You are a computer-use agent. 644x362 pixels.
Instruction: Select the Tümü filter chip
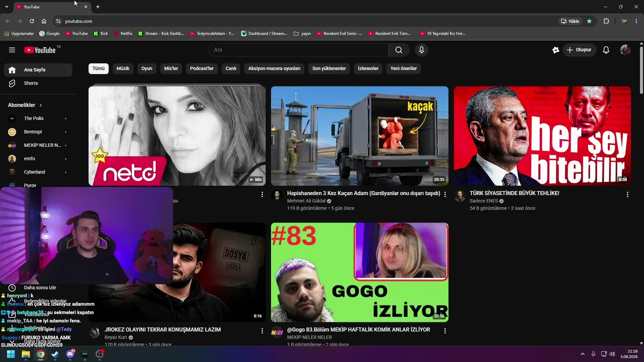coord(99,68)
